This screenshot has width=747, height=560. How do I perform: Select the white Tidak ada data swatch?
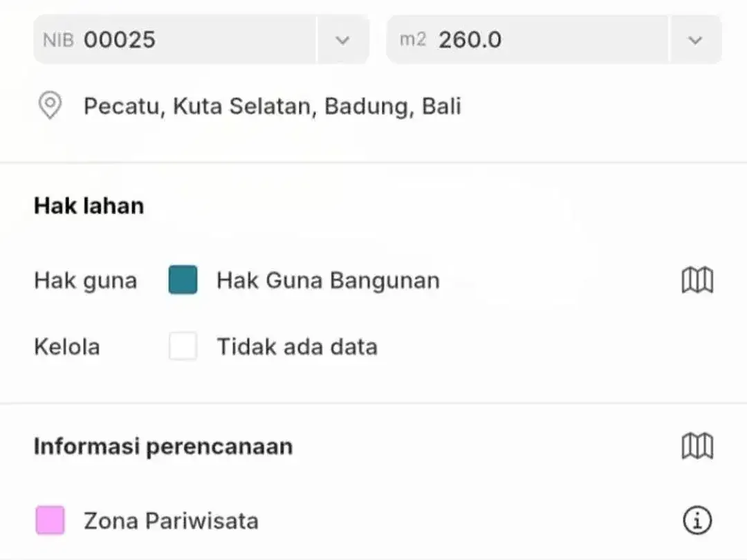183,346
